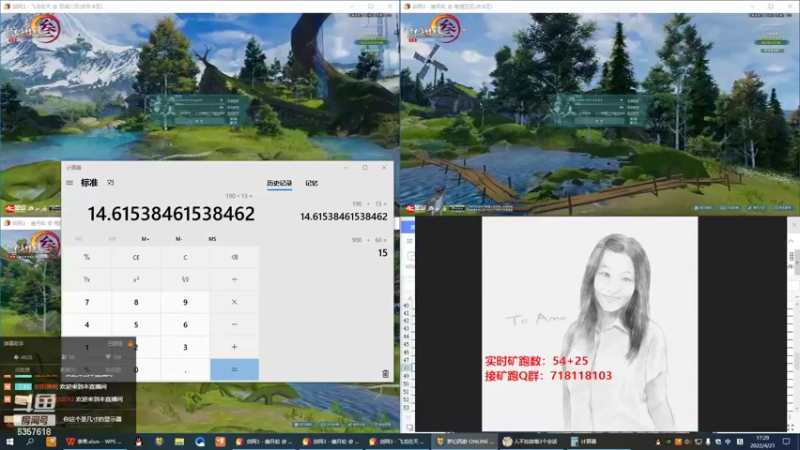Open QQ penguin icon in taskbar
Viewport: 800px width, 450px height.
coord(138,441)
